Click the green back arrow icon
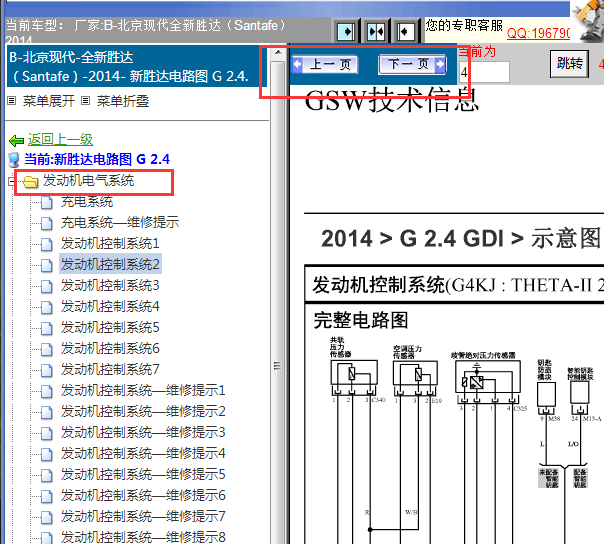Screen dimensions: 604x544 click(x=16, y=141)
